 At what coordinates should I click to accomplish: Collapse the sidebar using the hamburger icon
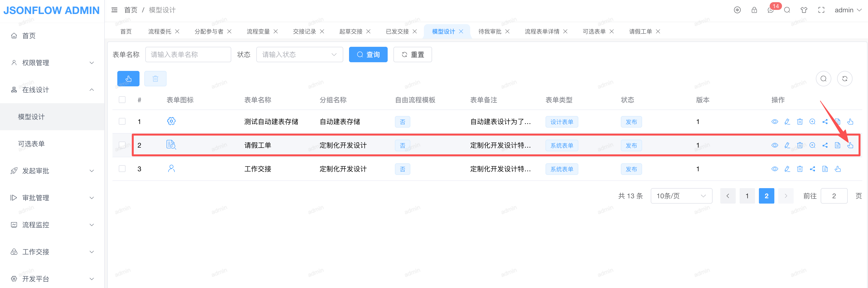[x=115, y=10]
